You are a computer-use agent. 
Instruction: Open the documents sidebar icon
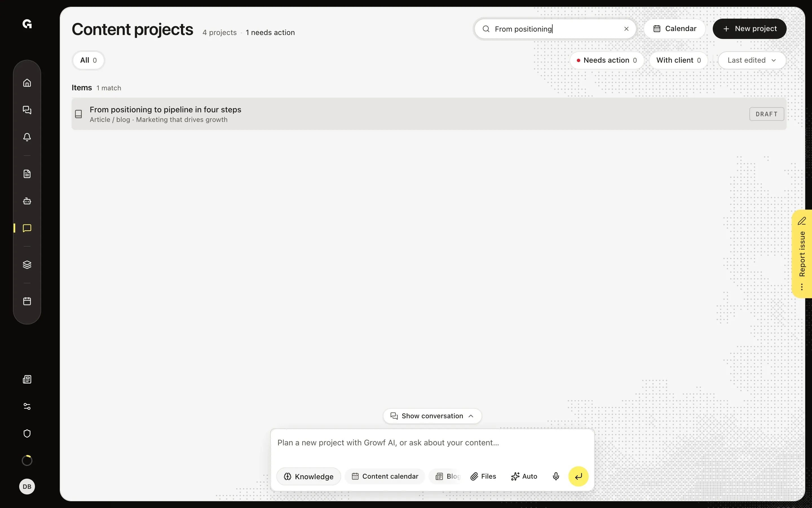[x=27, y=174]
